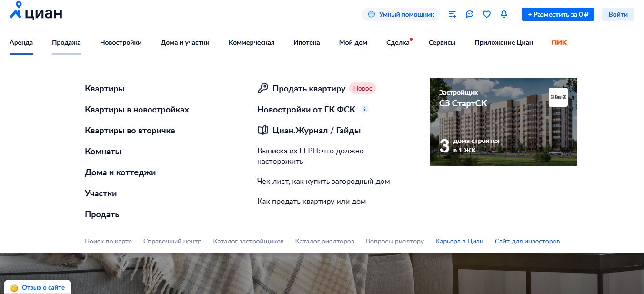Click Поиск по карте footer link

108,242
